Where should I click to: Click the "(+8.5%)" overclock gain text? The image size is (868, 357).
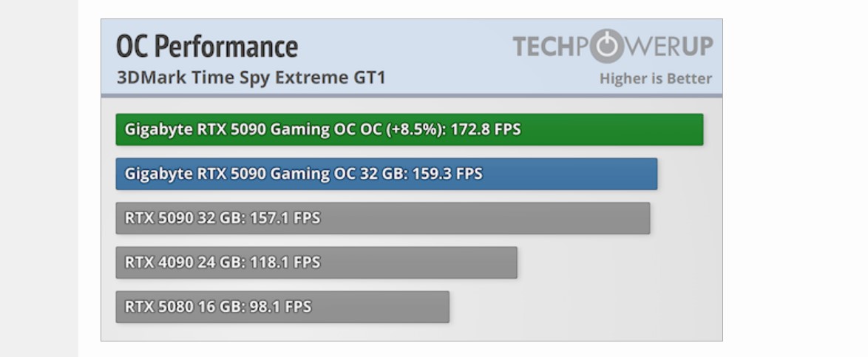click(x=413, y=129)
